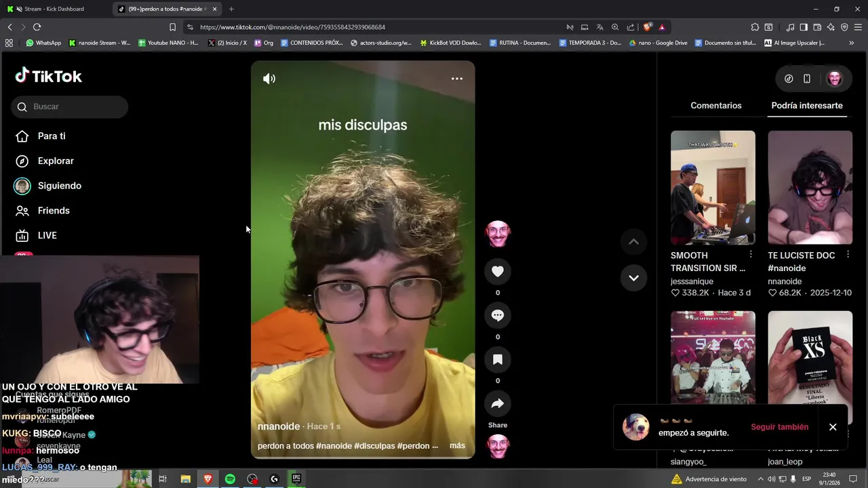Open creator profile avatar above like button

[498, 234]
